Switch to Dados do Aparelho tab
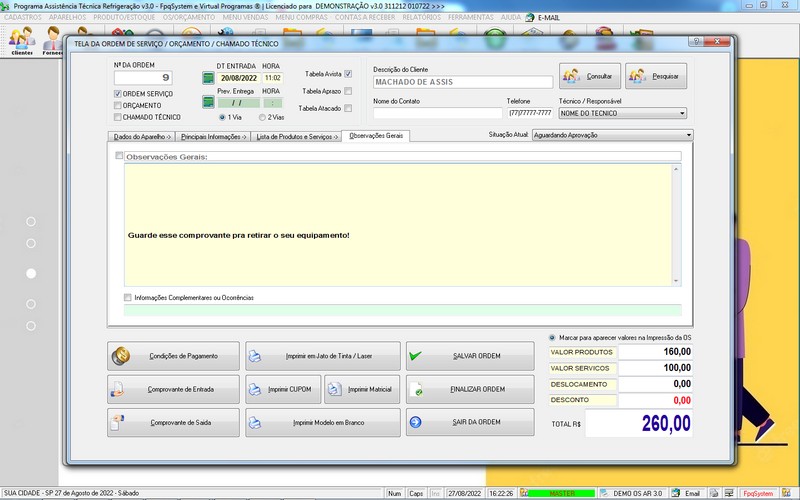 [x=141, y=137]
